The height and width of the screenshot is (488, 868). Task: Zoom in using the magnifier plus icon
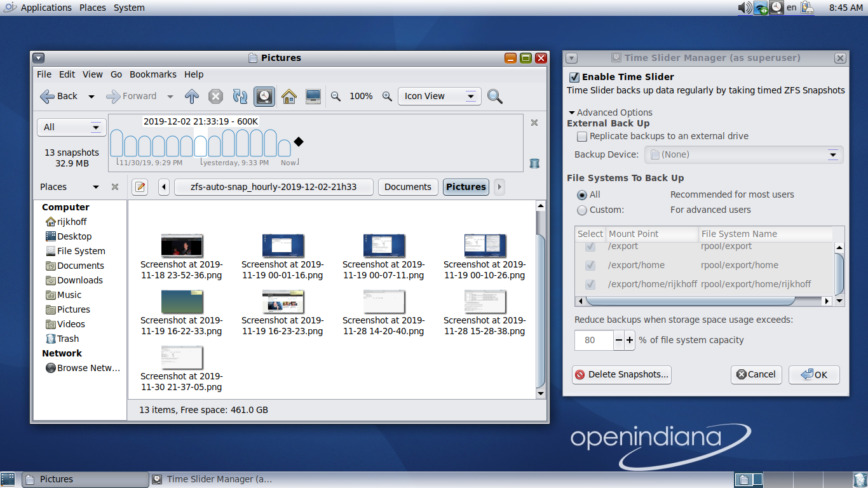tap(387, 96)
